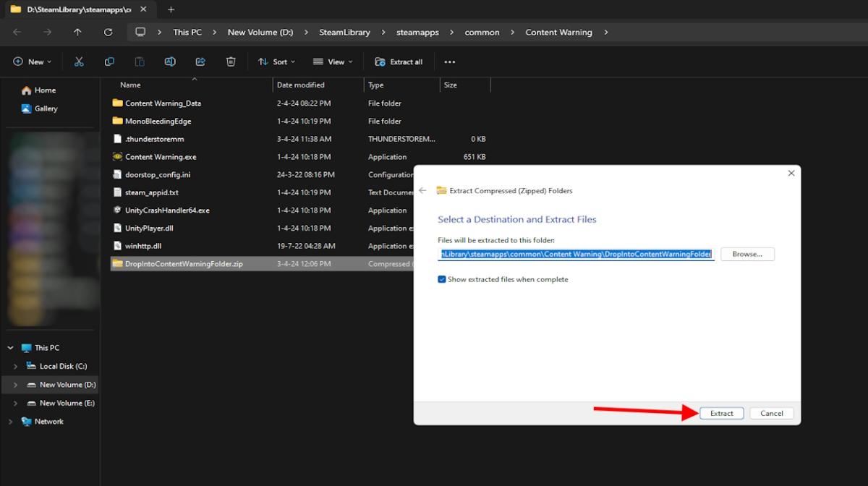The width and height of the screenshot is (868, 486).
Task: Click the Refresh button in navigation bar
Action: coord(109,33)
